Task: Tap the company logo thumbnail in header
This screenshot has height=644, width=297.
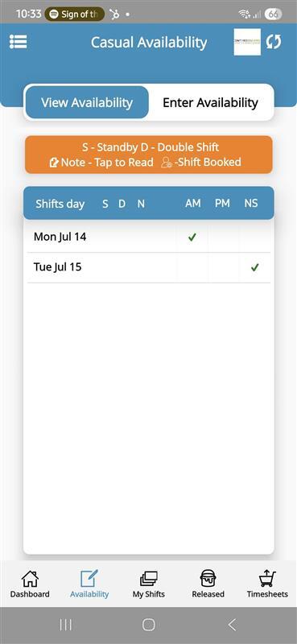Action: [x=247, y=42]
